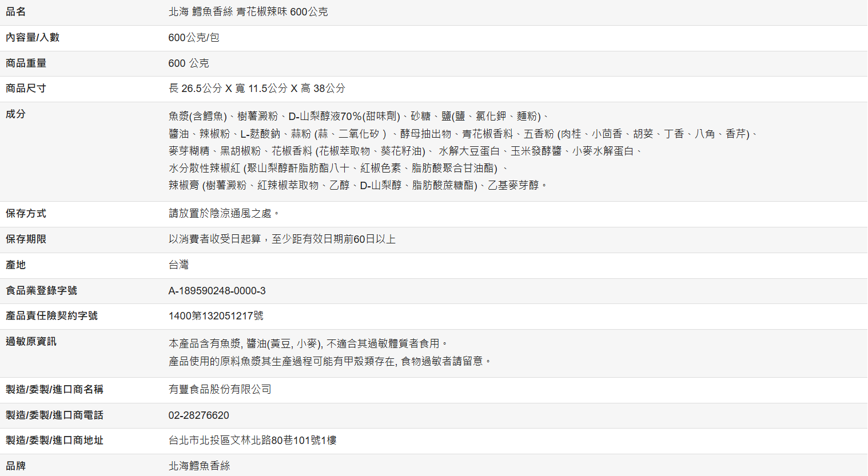This screenshot has height=476, width=868.
Task: Click the manufacturer address in 台北市北投區
Action: click(x=252, y=441)
